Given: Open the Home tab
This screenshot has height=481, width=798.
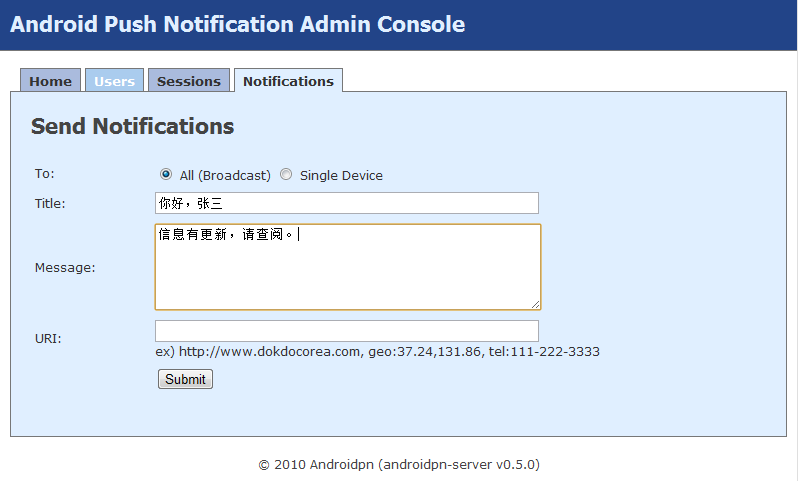Looking at the screenshot, I should point(50,81).
